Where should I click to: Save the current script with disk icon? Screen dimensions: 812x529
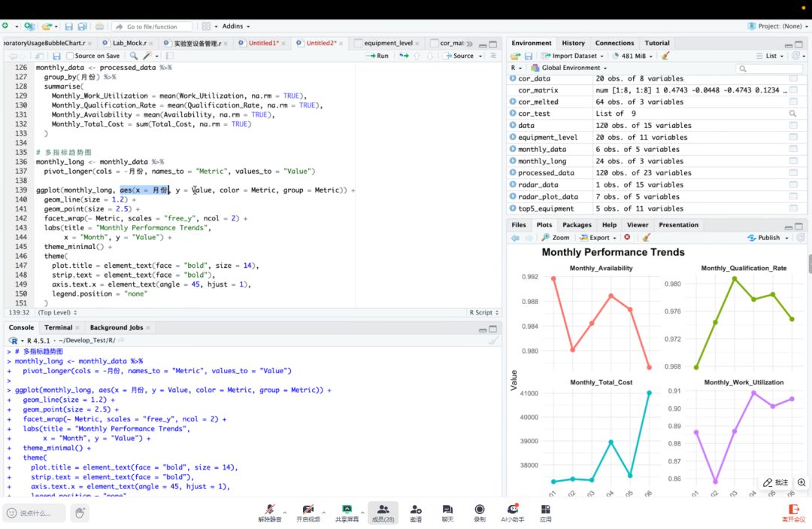[x=56, y=56]
